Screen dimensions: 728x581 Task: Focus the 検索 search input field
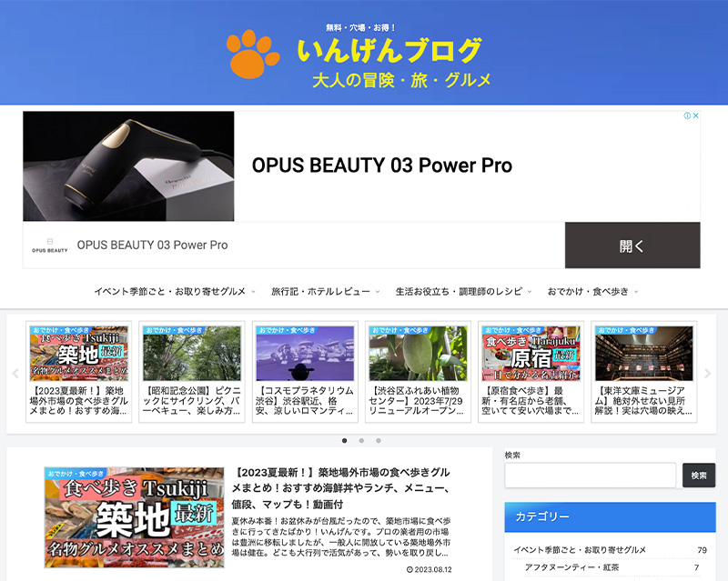[x=590, y=476]
